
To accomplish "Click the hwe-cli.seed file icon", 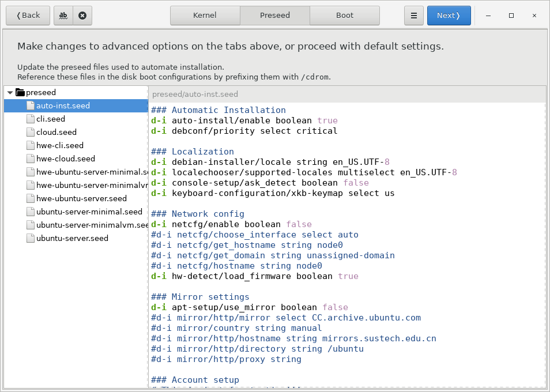I will 31,145.
